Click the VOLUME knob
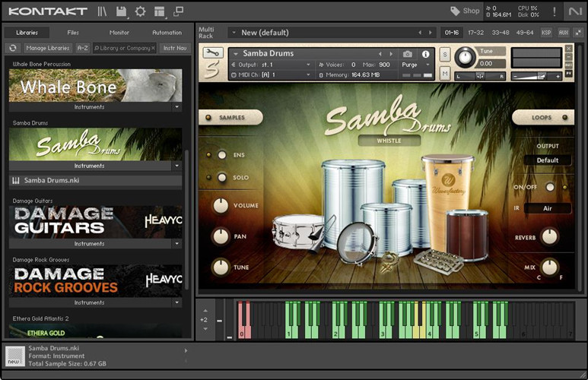Screen dimensions: 588x380 point(221,205)
